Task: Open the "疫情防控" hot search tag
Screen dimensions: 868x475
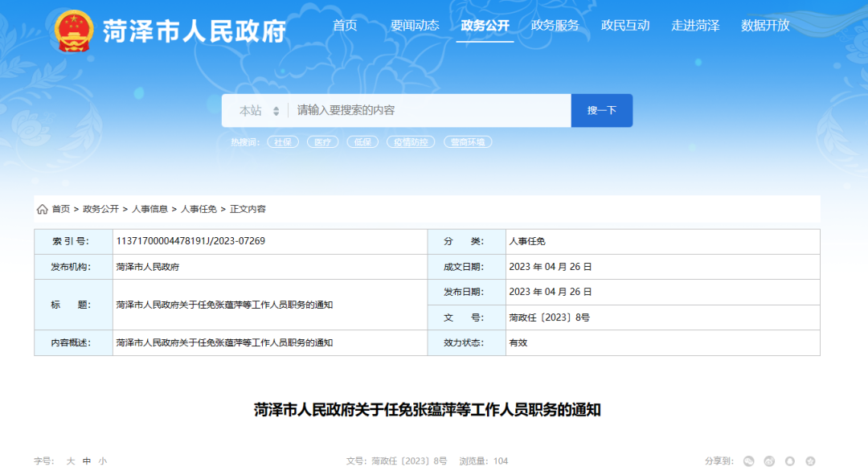Action: (411, 141)
